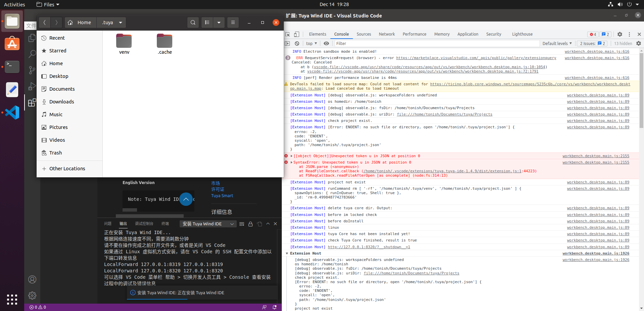Switch to the Lighthouse tab
The image size is (644, 311).
[x=522, y=34]
